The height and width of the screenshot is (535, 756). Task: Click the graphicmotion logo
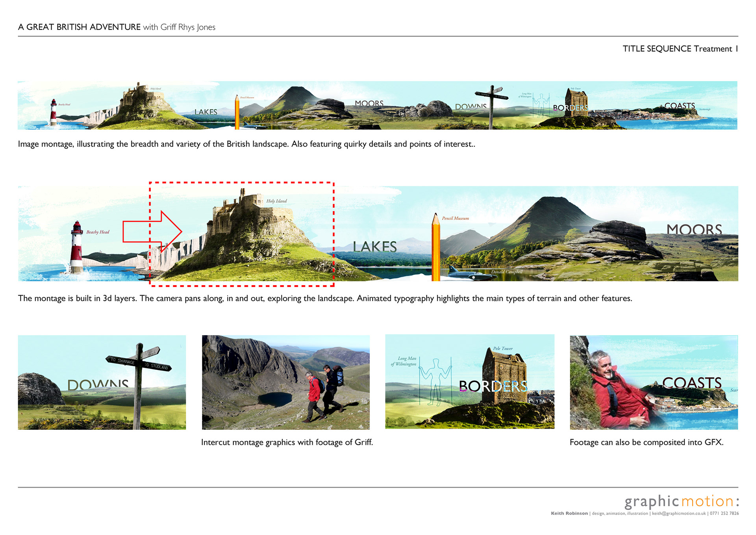(x=681, y=501)
